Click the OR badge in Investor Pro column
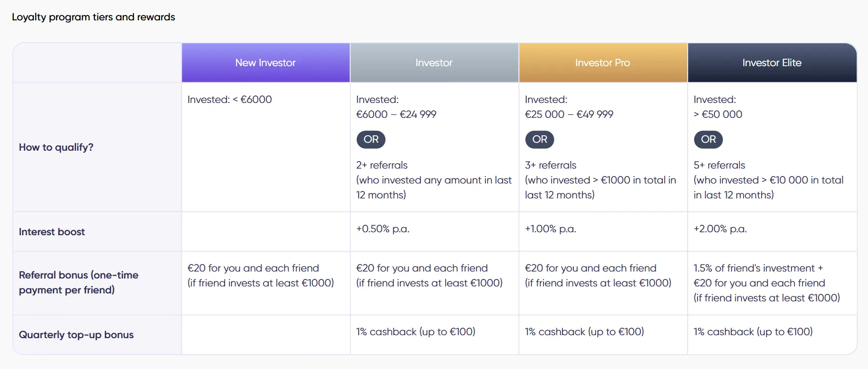868x369 pixels. point(540,139)
